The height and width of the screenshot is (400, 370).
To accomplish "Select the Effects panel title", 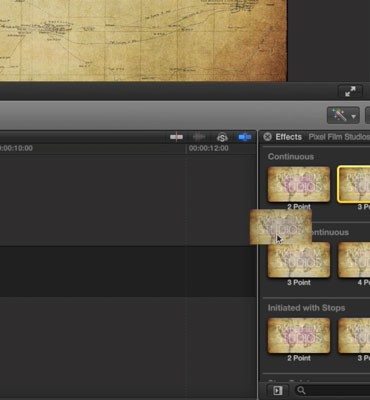I will 288,137.
